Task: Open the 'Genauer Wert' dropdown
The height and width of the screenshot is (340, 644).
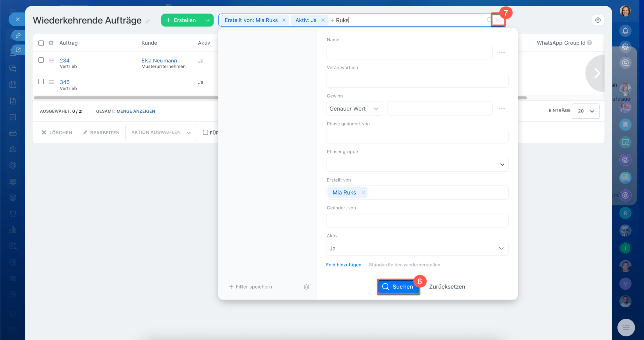Action: 355,109
